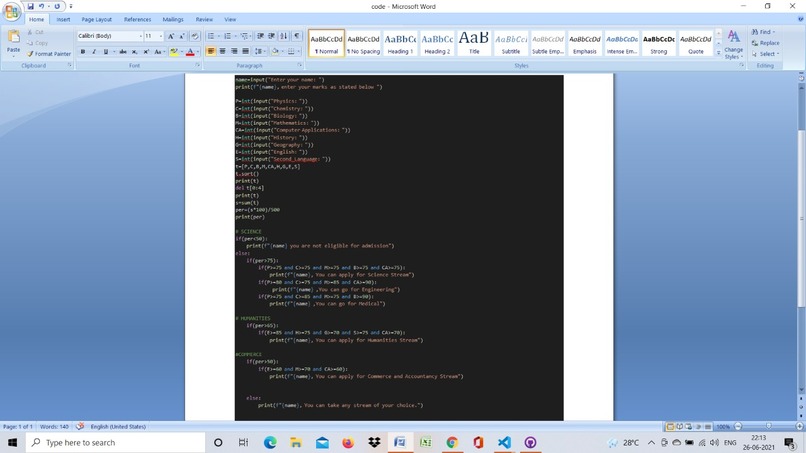Click the Numbering list icon

click(227, 37)
